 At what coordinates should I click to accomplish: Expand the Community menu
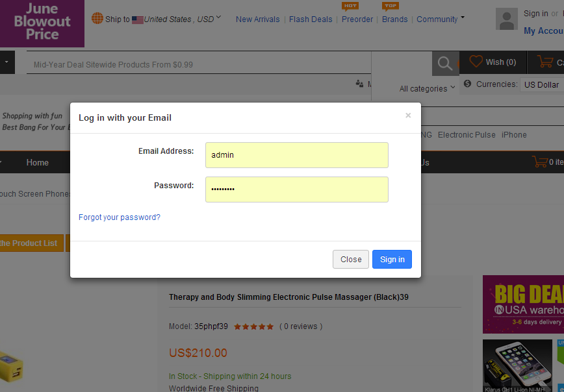441,19
